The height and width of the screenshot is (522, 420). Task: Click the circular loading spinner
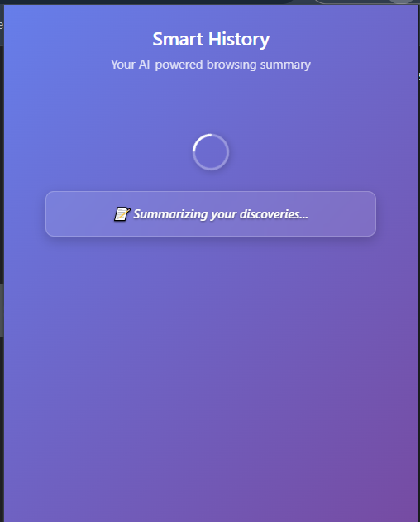click(x=211, y=152)
